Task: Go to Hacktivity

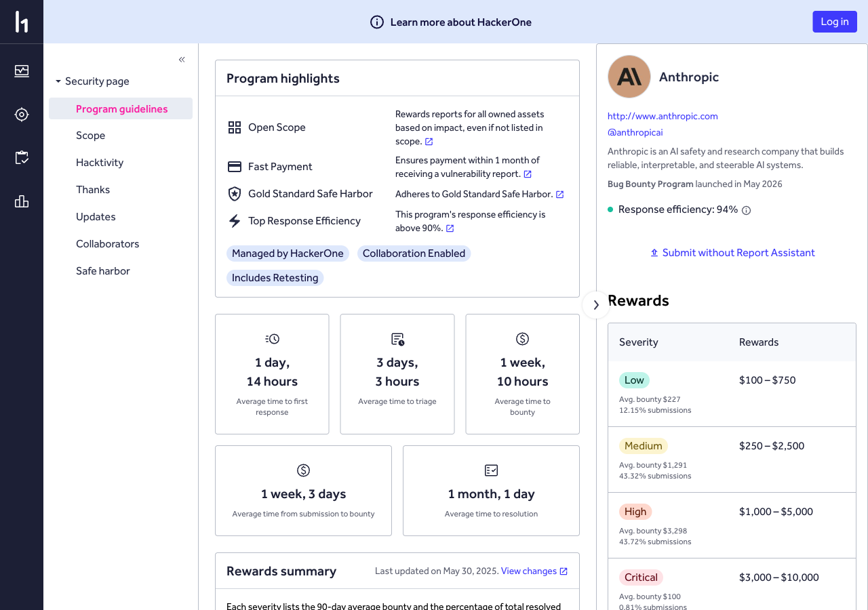Action: coord(100,163)
